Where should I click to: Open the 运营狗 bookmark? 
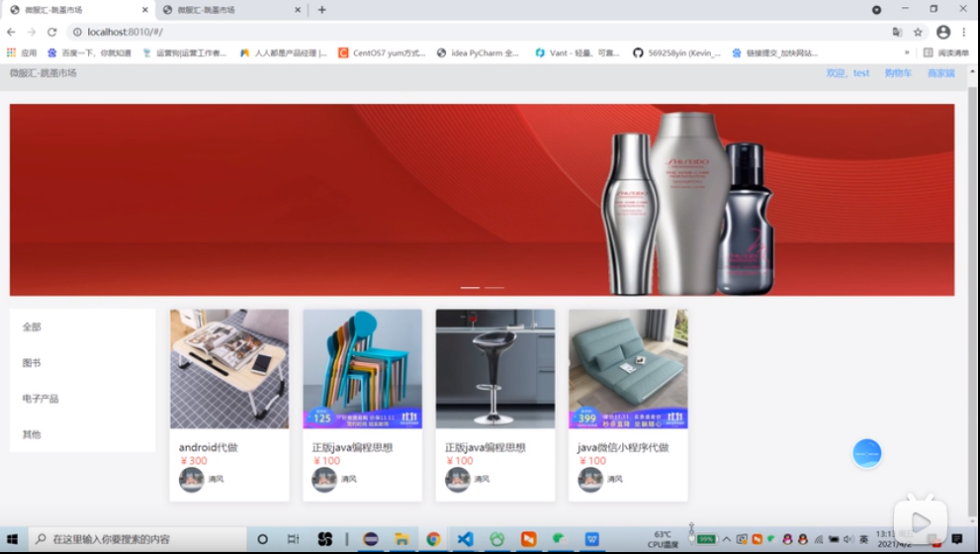point(184,53)
